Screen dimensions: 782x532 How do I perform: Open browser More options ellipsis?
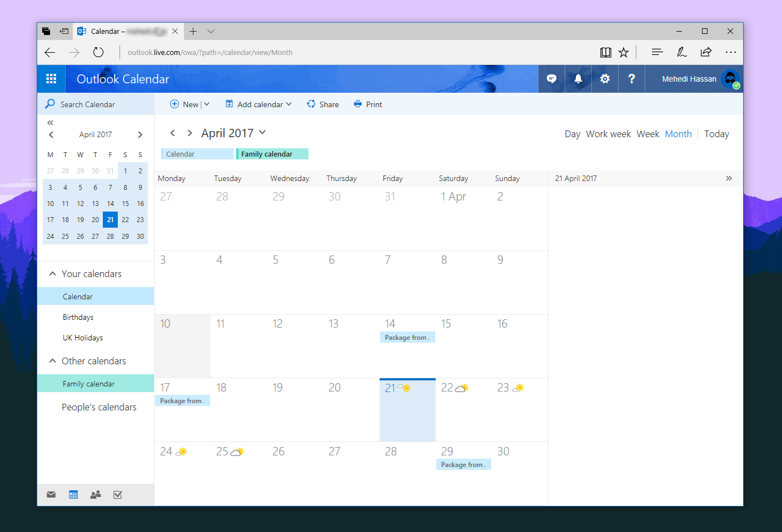pos(731,52)
